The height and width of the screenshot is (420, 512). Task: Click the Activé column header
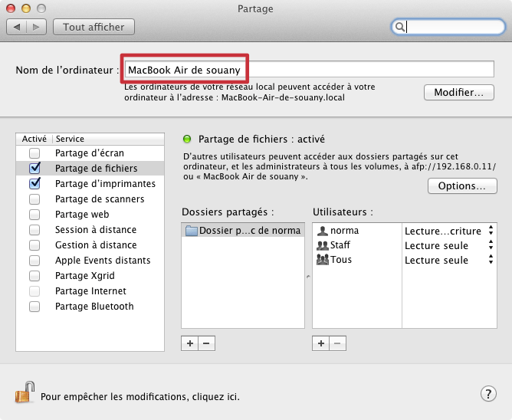34,139
